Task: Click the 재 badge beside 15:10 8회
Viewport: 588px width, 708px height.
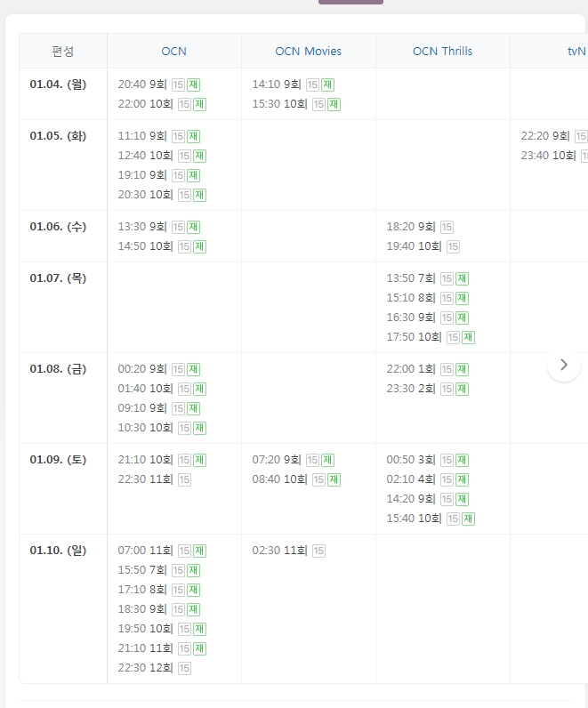Action: (462, 298)
